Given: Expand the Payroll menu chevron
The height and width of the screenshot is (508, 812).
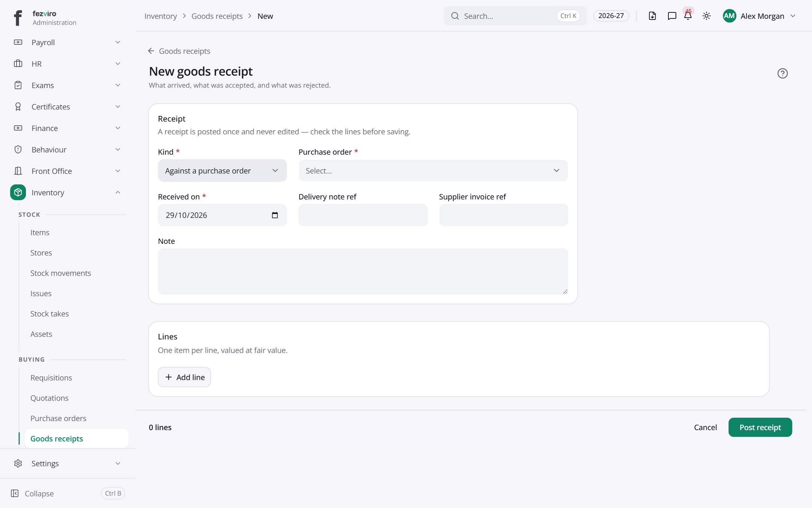Looking at the screenshot, I should 118,42.
